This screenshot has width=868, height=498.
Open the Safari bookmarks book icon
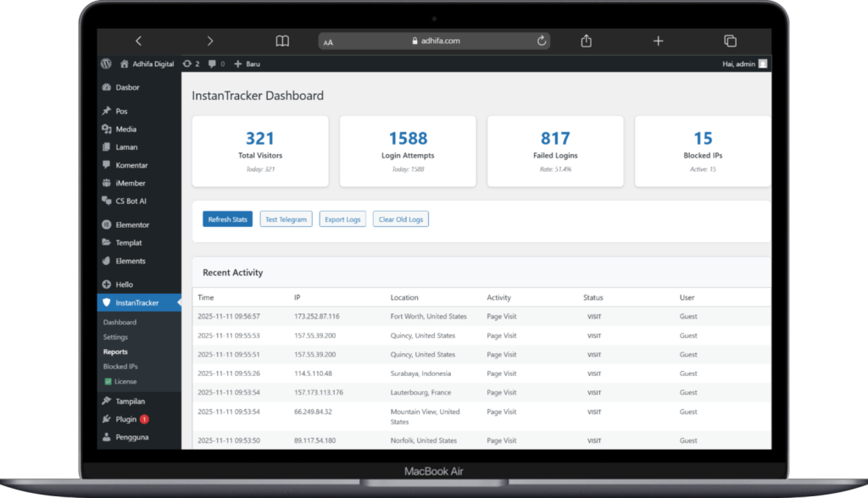tap(282, 41)
